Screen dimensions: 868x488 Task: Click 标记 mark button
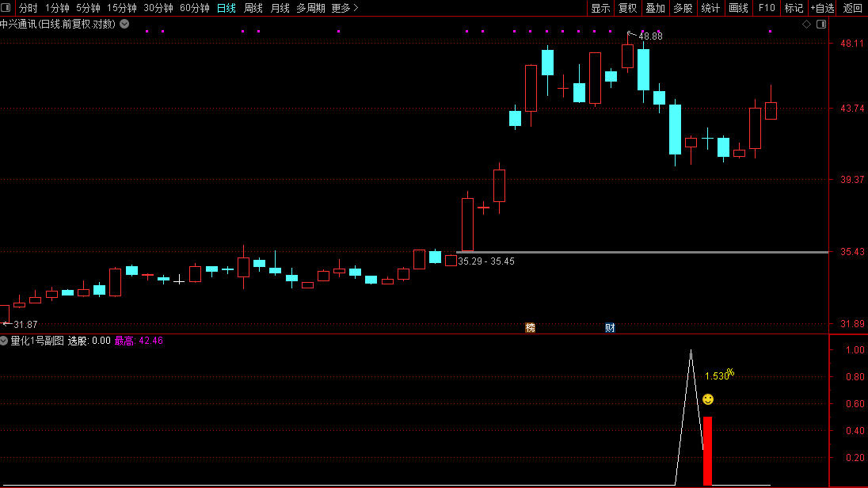(x=794, y=8)
